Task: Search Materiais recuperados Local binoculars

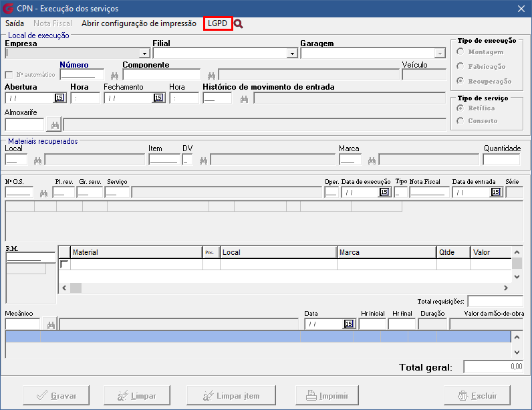Action: click(x=37, y=161)
